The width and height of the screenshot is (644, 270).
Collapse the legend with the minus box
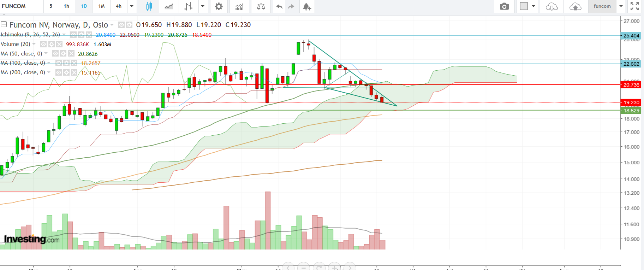pos(4,24)
